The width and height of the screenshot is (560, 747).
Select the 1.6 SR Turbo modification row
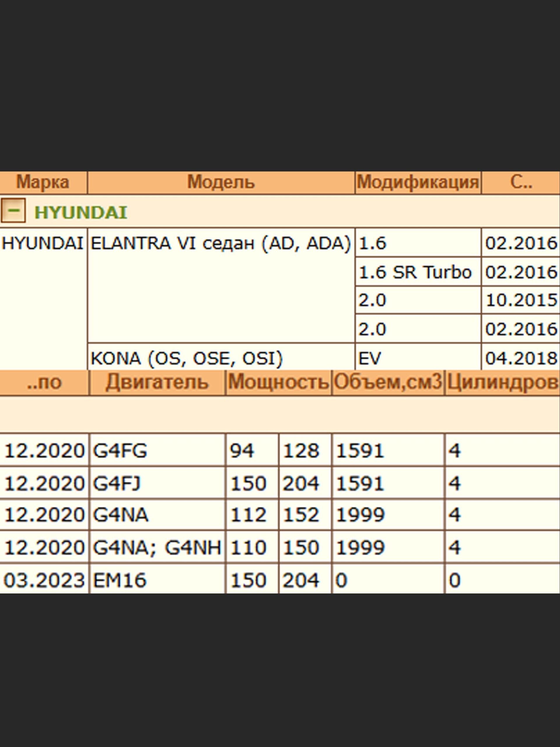point(415,272)
